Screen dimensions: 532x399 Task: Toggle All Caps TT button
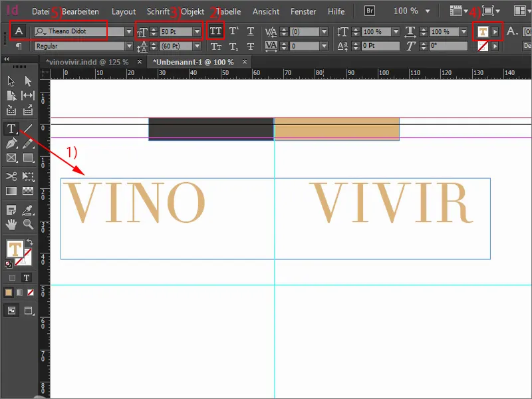(x=215, y=31)
